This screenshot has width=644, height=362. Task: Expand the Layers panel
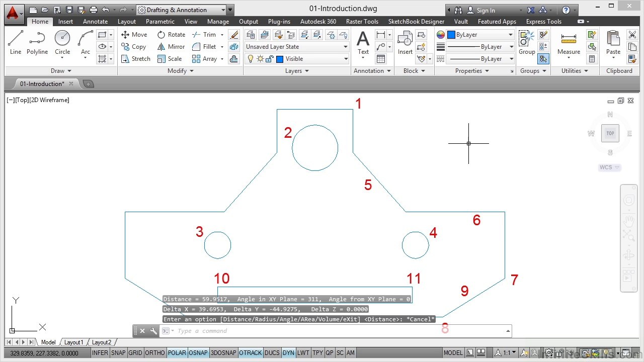[297, 71]
